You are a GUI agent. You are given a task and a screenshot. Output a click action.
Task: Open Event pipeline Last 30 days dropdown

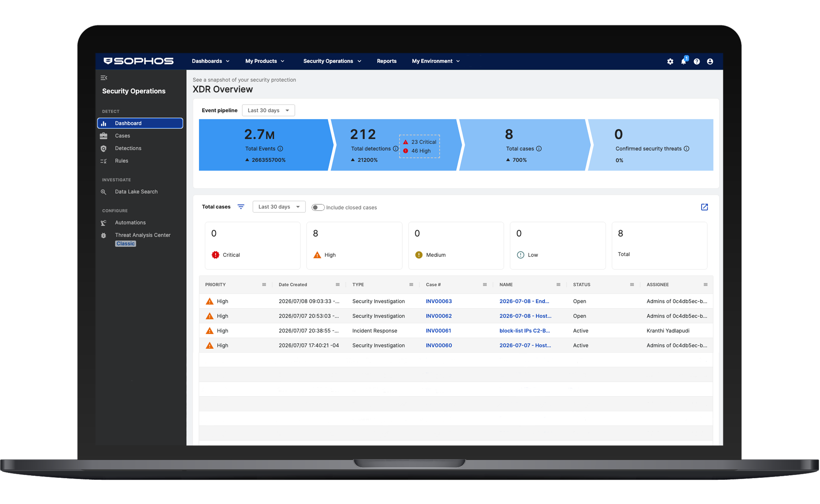click(268, 110)
